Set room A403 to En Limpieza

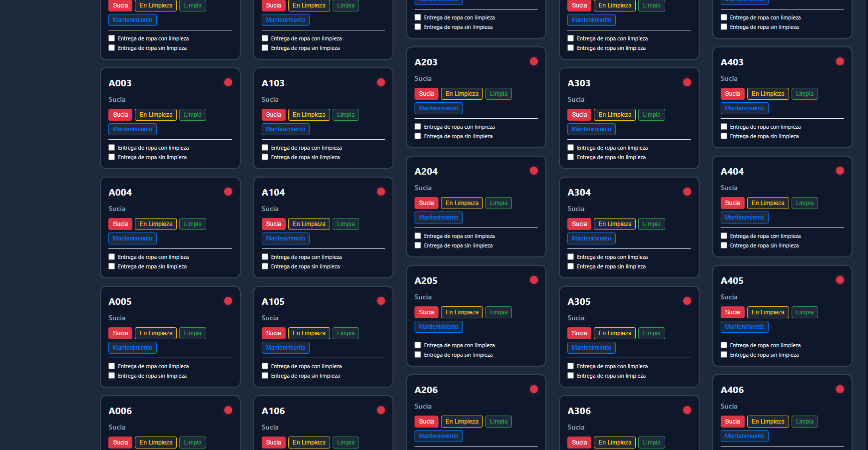768,94
